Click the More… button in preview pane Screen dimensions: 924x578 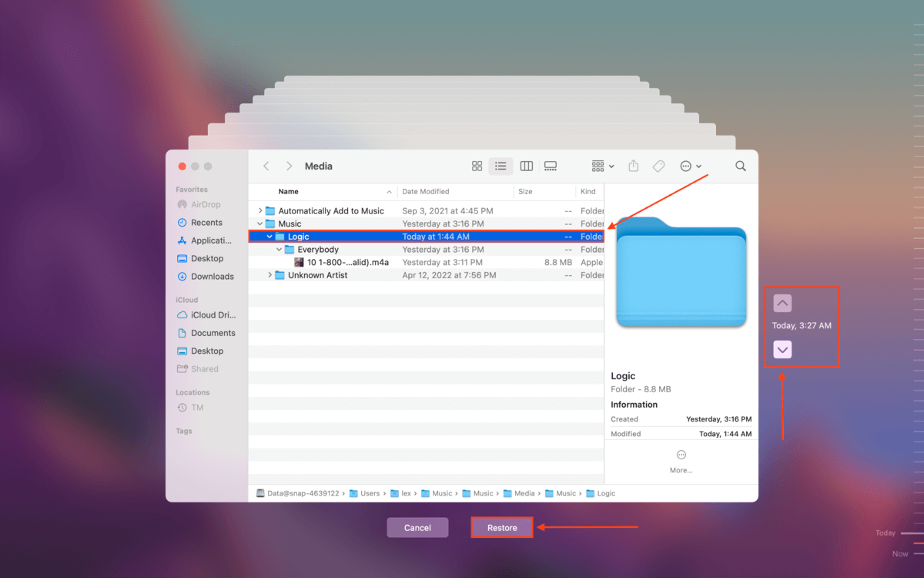pyautogui.click(x=681, y=462)
